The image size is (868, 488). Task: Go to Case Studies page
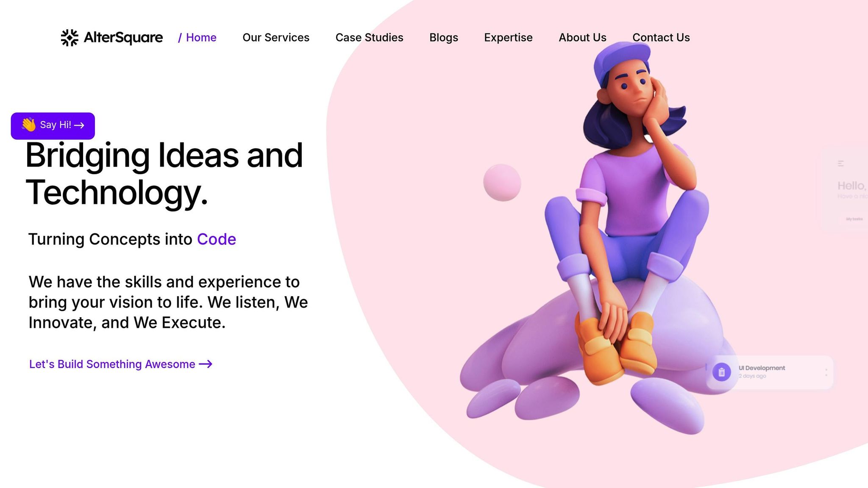tap(369, 38)
